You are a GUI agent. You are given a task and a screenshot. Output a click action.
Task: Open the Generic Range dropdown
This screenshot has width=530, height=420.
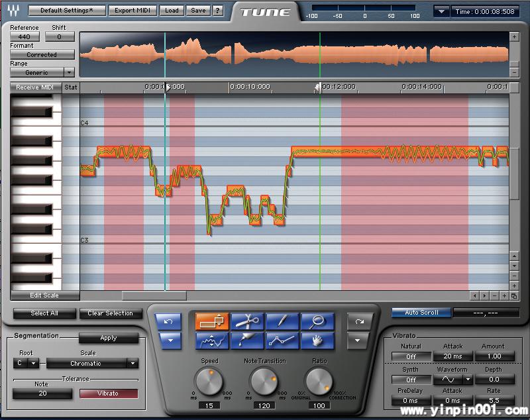coord(42,72)
